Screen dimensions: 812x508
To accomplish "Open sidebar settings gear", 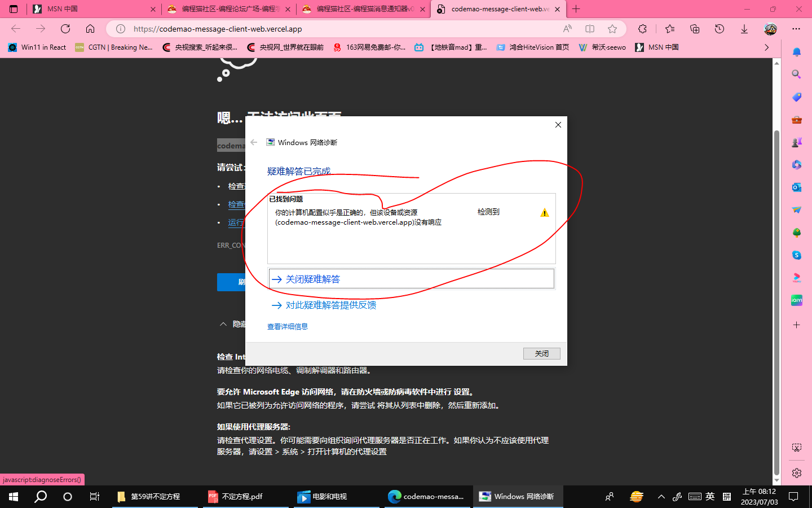I will 797,473.
